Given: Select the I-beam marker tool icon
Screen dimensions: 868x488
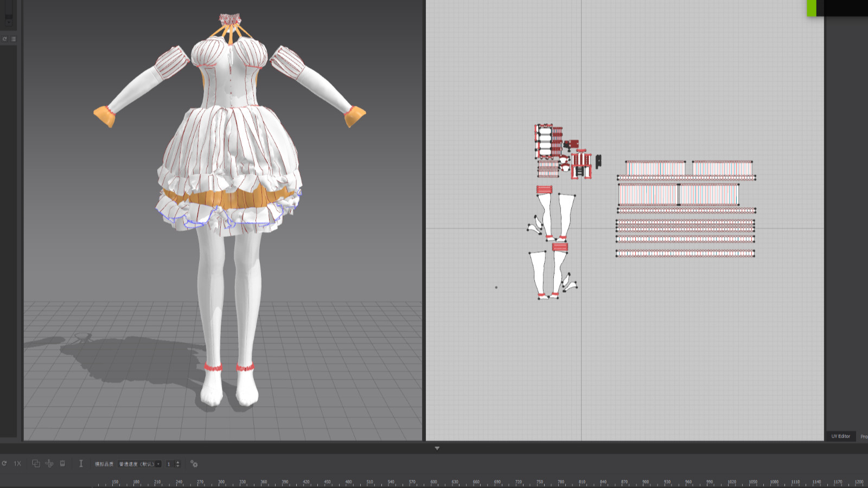Looking at the screenshot, I should [x=81, y=464].
